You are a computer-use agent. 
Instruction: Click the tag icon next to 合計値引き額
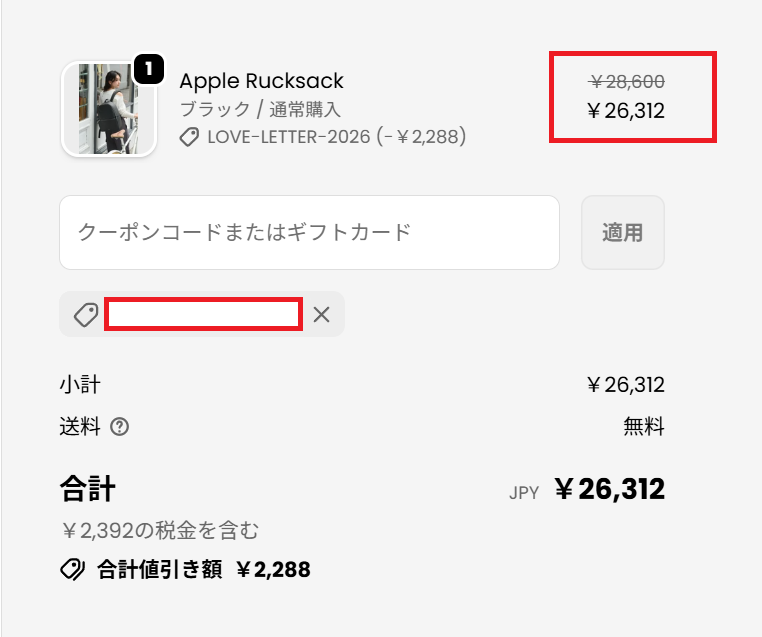coord(72,570)
